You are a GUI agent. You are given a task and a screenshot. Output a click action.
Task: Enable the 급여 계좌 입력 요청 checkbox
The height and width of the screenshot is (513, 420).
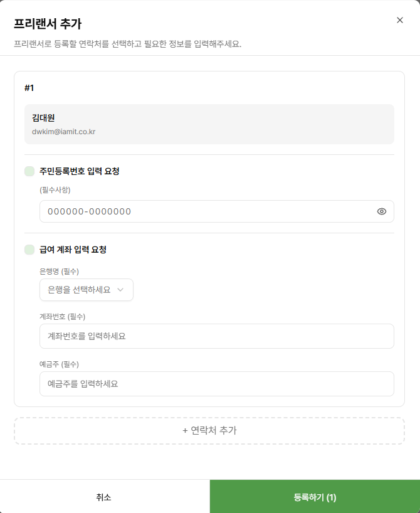(29, 250)
